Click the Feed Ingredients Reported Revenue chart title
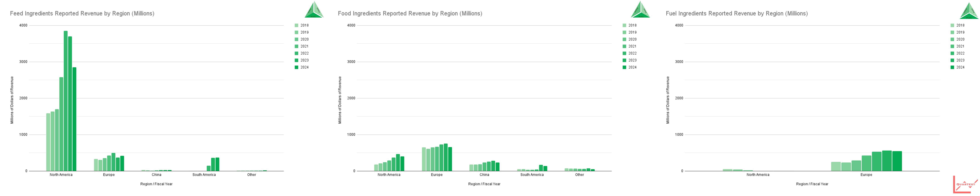 point(82,14)
